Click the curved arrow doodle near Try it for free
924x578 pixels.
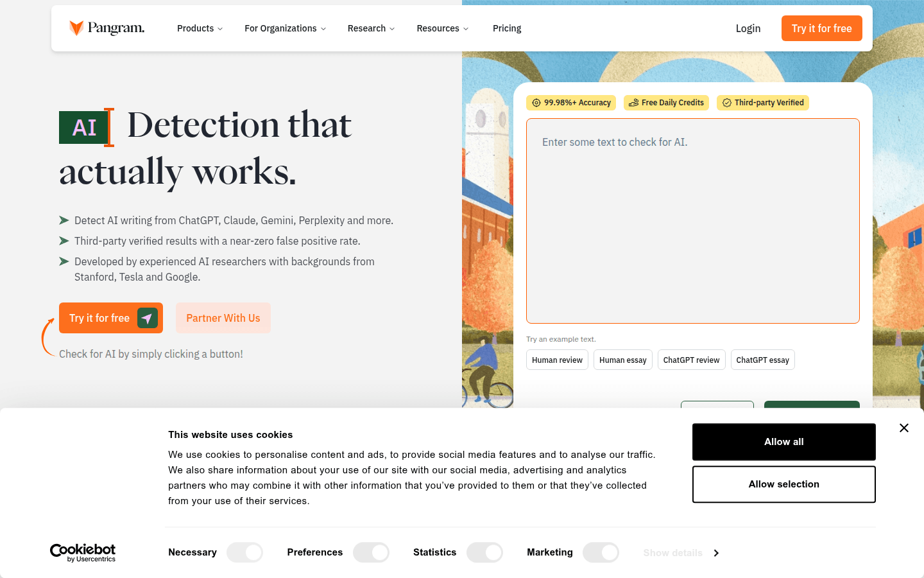point(48,337)
